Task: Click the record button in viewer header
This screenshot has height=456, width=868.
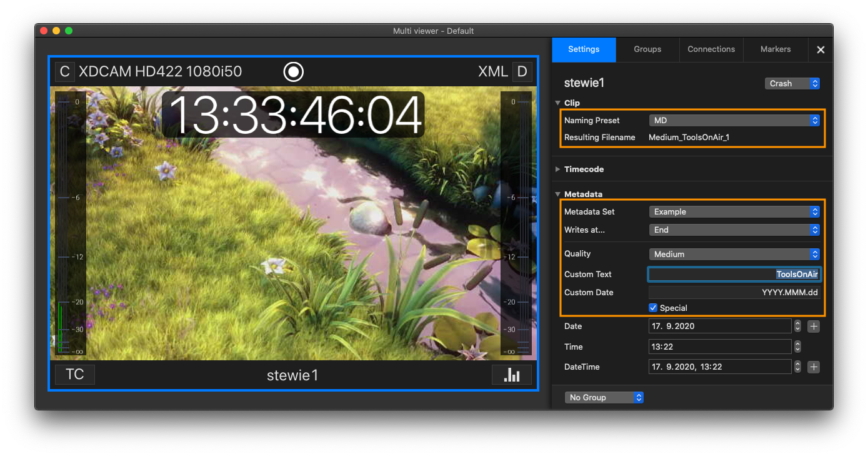Action: (x=293, y=71)
